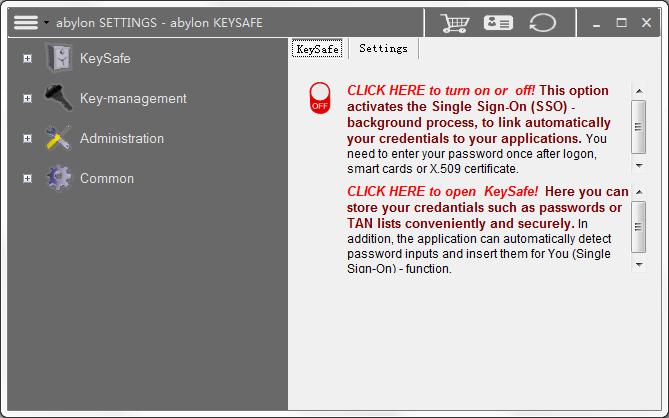The image size is (669, 418).
Task: Click scrollbar thumb of SSO description
Action: (639, 127)
